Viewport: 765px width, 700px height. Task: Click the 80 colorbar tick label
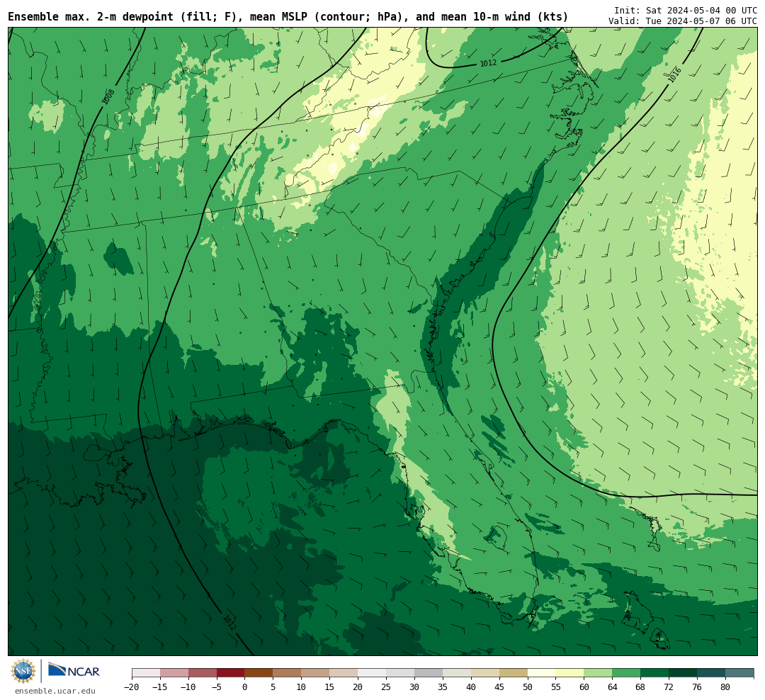pyautogui.click(x=725, y=687)
